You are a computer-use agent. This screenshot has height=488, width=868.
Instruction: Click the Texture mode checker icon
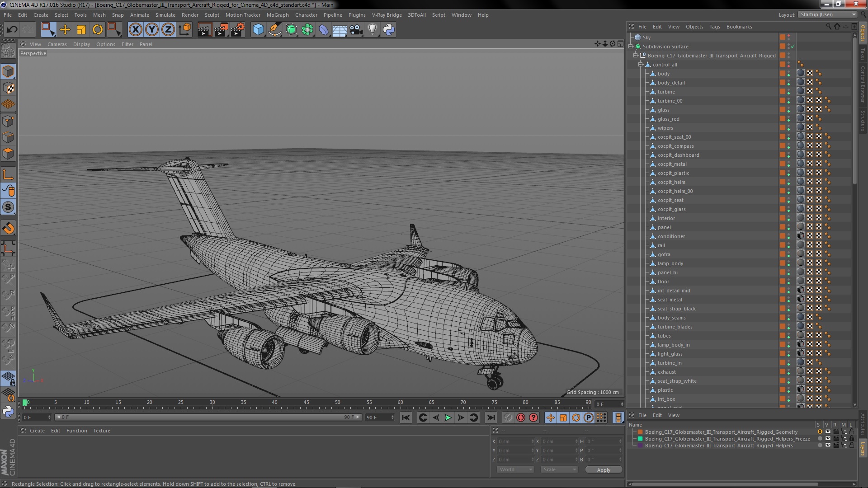point(8,88)
